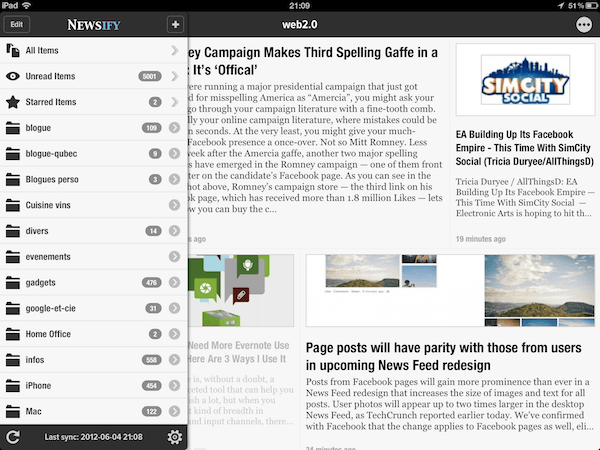The width and height of the screenshot is (600, 450).
Task: Expand the iPhone folder chevron
Action: click(175, 385)
